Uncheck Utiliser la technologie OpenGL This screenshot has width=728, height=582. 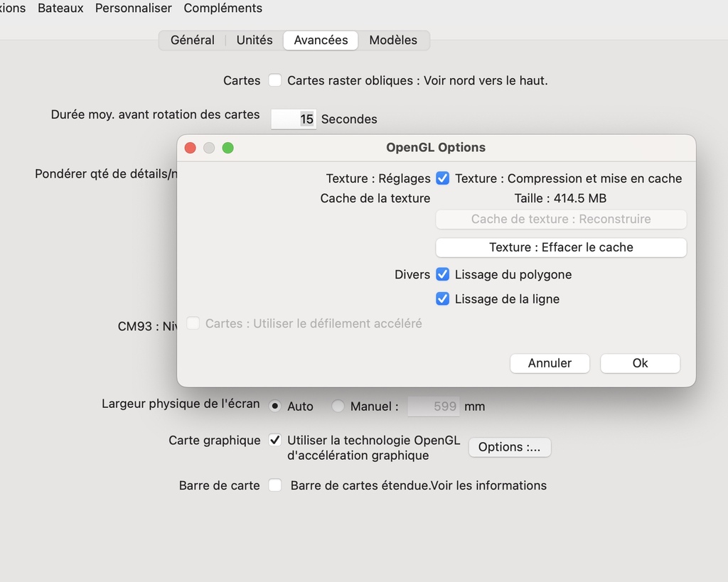coord(275,441)
